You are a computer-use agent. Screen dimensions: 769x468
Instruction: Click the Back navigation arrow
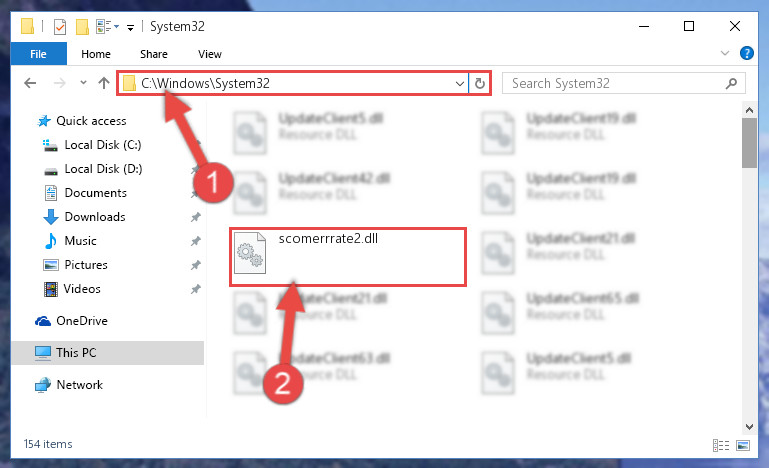tap(30, 83)
